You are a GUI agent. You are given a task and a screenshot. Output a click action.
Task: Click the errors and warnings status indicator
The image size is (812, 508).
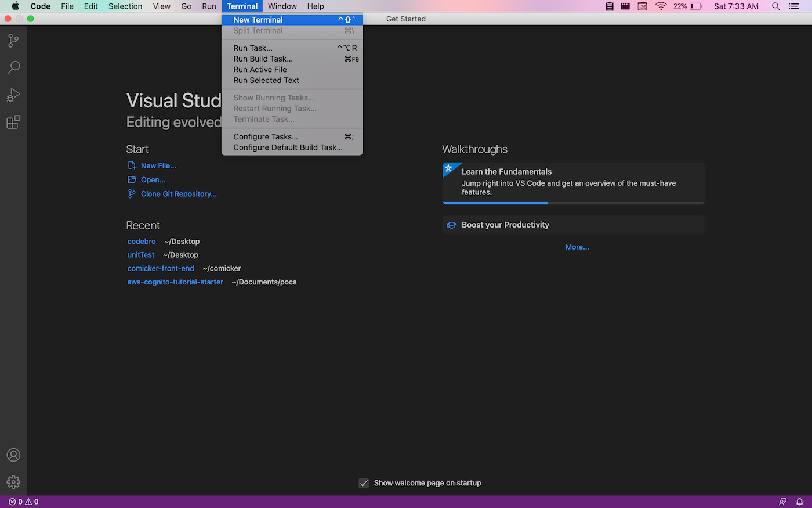pyautogui.click(x=24, y=502)
